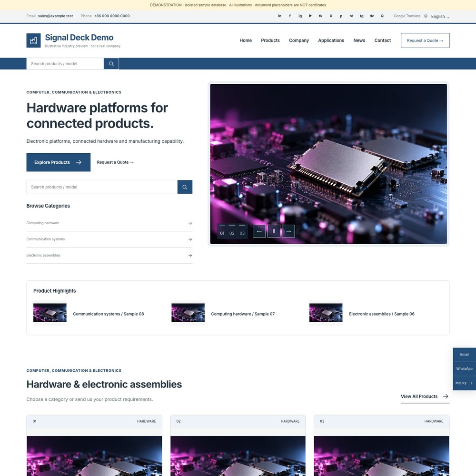Open the Facebook 'f' social link
The width and height of the screenshot is (476, 476).
pos(290,16)
